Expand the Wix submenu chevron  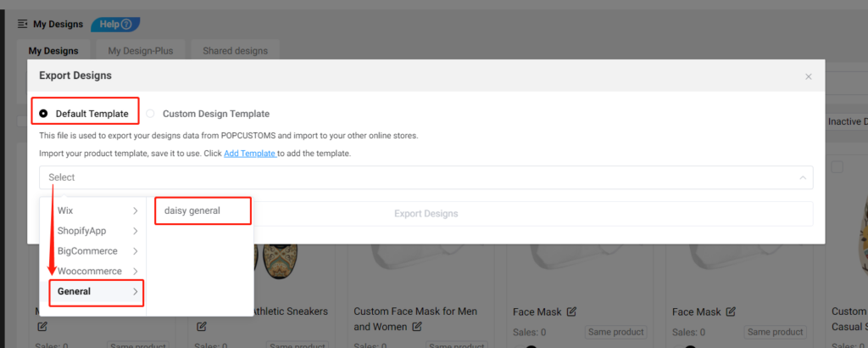click(x=135, y=210)
